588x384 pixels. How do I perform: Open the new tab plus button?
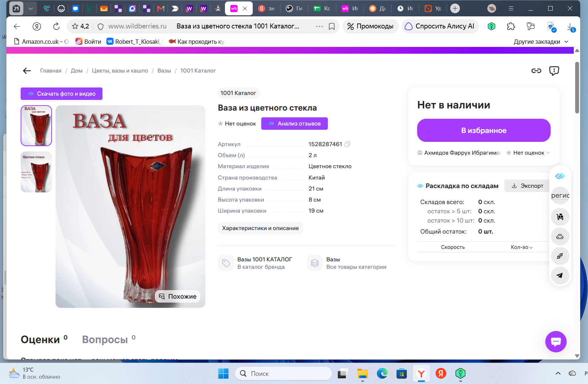click(x=455, y=9)
